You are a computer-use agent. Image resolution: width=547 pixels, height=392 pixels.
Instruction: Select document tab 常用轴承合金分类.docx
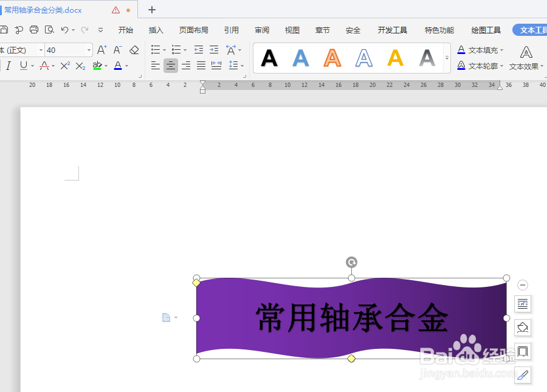pyautogui.click(x=43, y=10)
